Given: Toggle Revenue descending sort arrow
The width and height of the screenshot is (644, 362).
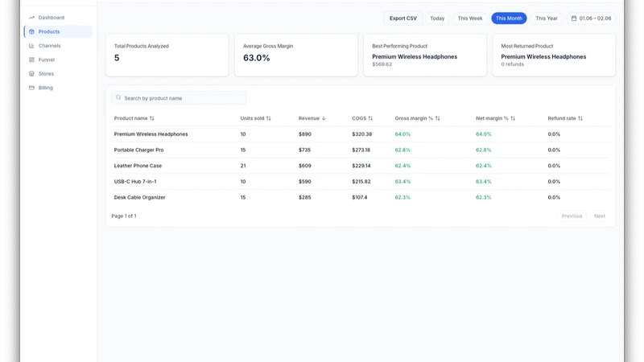Looking at the screenshot, I should (324, 118).
